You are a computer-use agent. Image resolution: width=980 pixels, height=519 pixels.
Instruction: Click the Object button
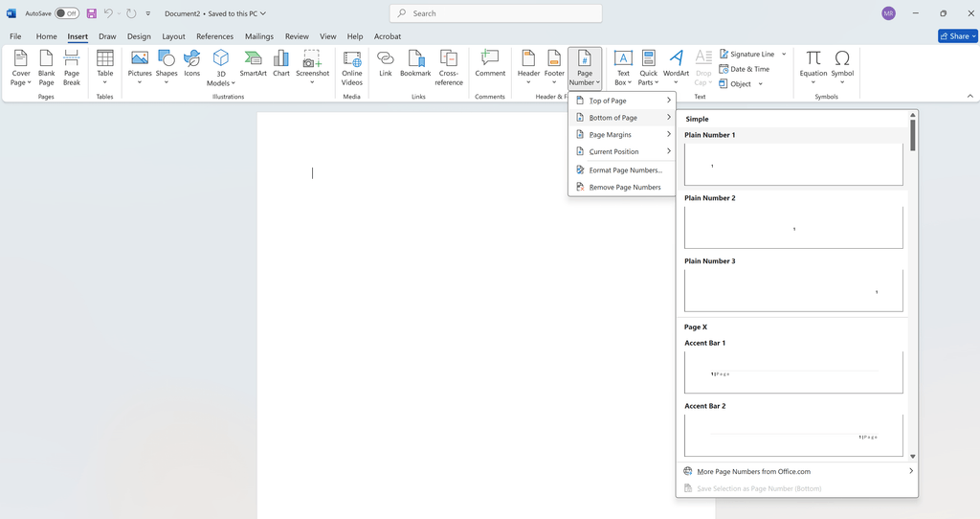point(736,84)
